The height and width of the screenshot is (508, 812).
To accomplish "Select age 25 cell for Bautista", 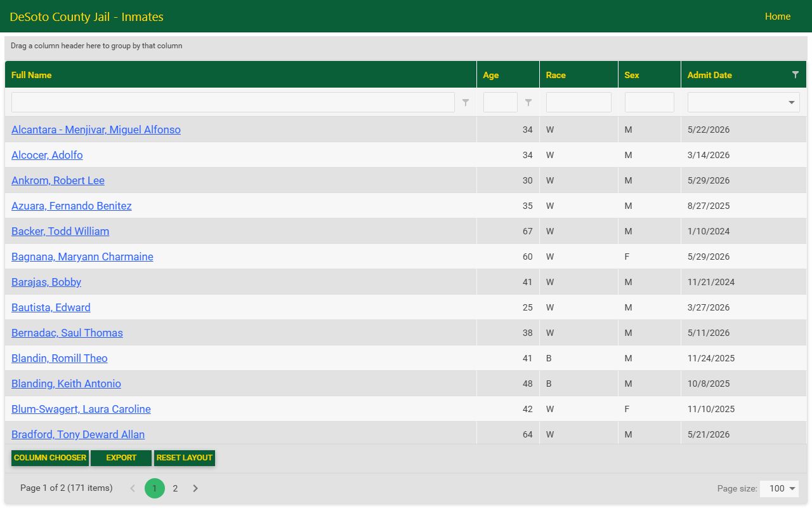I will (508, 307).
